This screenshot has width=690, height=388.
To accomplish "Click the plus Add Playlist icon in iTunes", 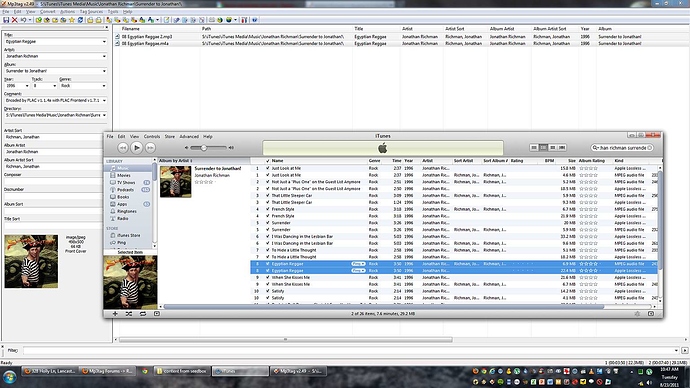I will point(115,314).
